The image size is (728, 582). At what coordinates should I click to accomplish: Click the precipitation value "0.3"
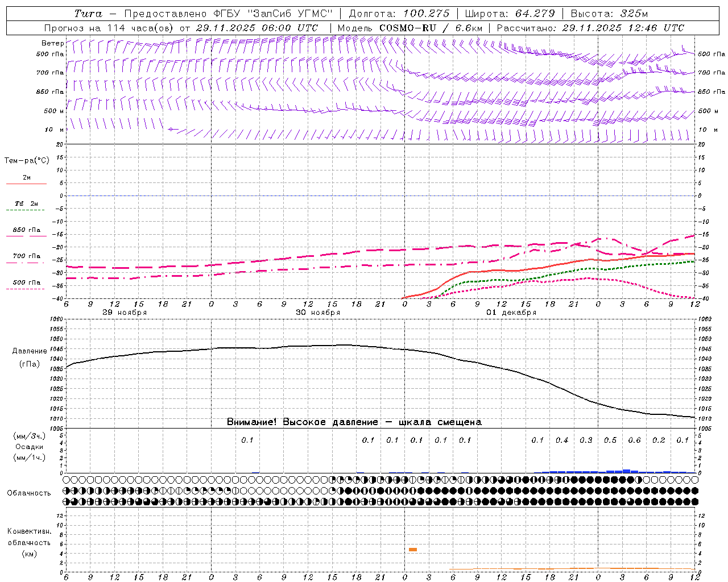(586, 440)
